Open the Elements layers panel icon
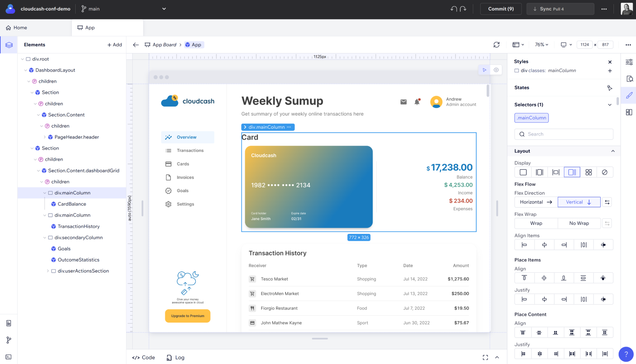636x364 pixels. [x=9, y=45]
